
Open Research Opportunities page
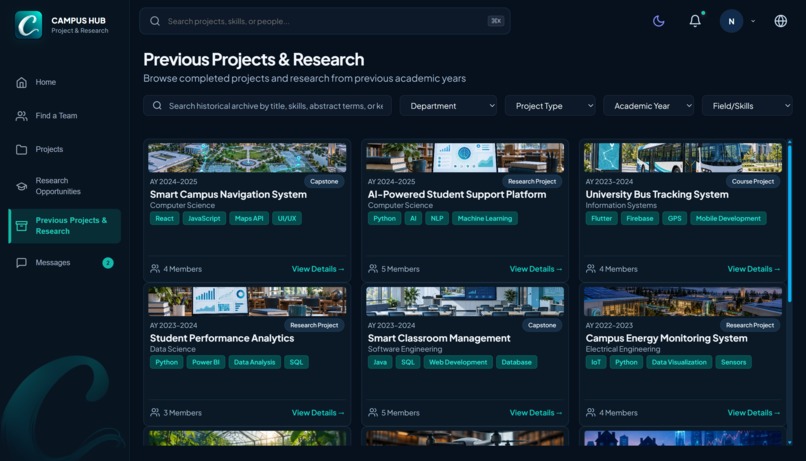(x=64, y=186)
